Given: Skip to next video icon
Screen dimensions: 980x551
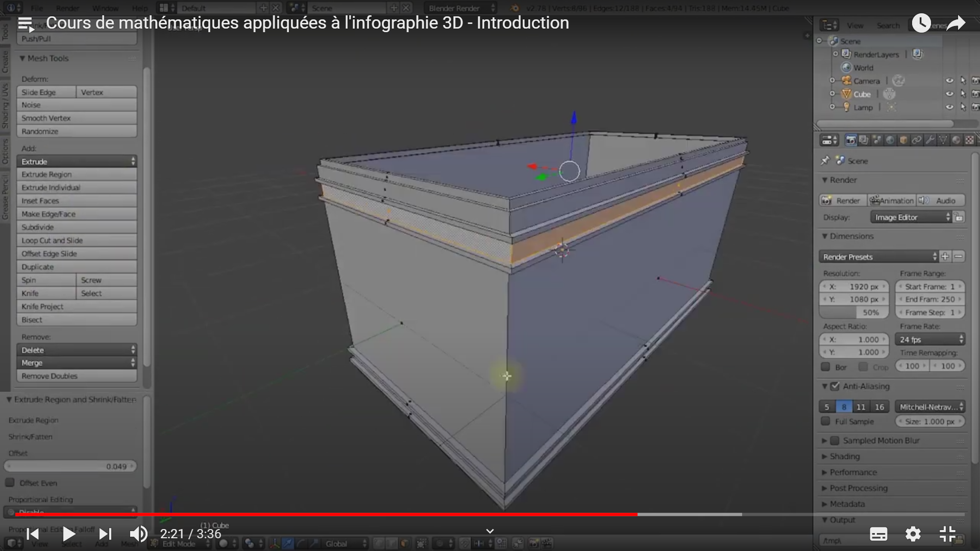Looking at the screenshot, I should 105,534.
